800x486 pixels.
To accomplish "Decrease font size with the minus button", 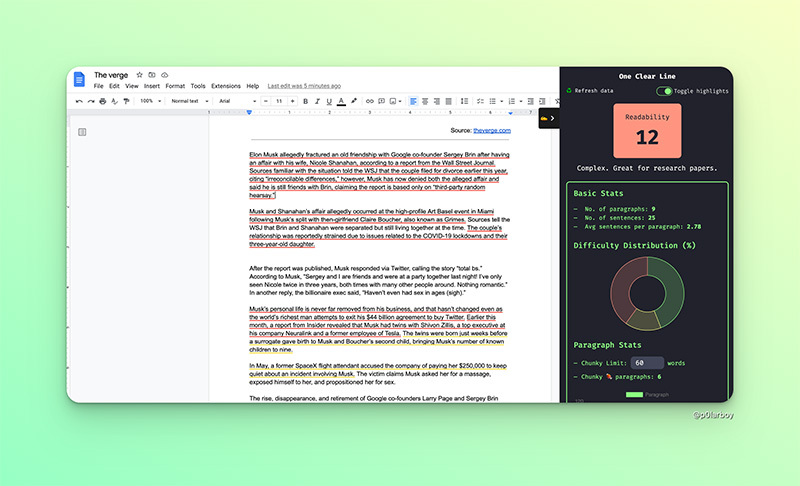I will (266, 101).
